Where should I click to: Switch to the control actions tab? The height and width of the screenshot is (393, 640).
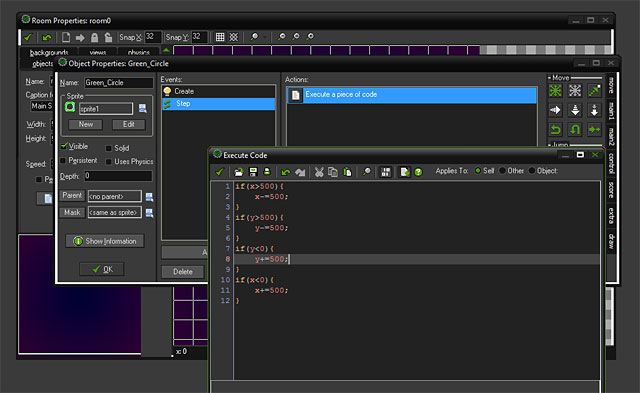pyautogui.click(x=611, y=163)
